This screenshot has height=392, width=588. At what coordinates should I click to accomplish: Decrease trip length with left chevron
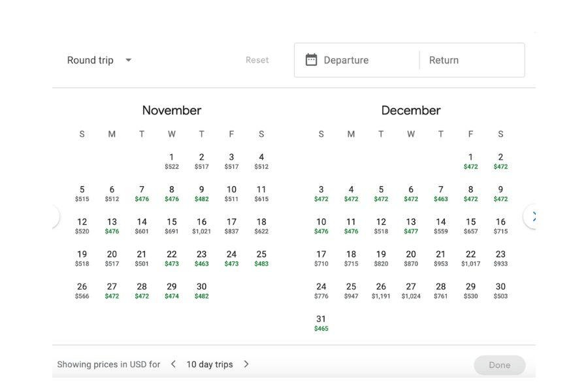click(x=173, y=365)
